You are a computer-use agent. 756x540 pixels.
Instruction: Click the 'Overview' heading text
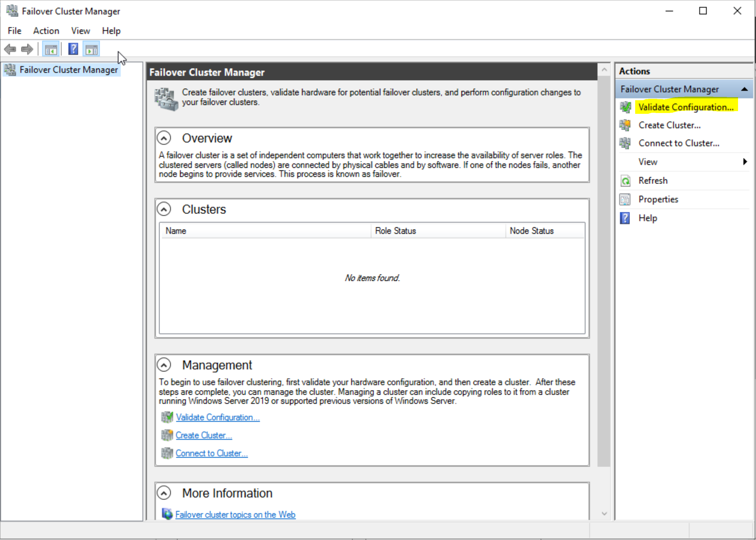pyautogui.click(x=207, y=138)
